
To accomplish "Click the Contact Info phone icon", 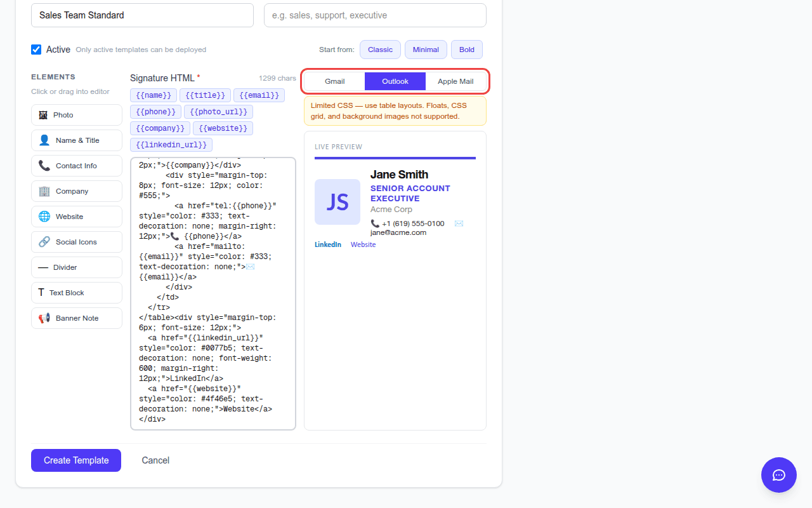I will [x=44, y=166].
